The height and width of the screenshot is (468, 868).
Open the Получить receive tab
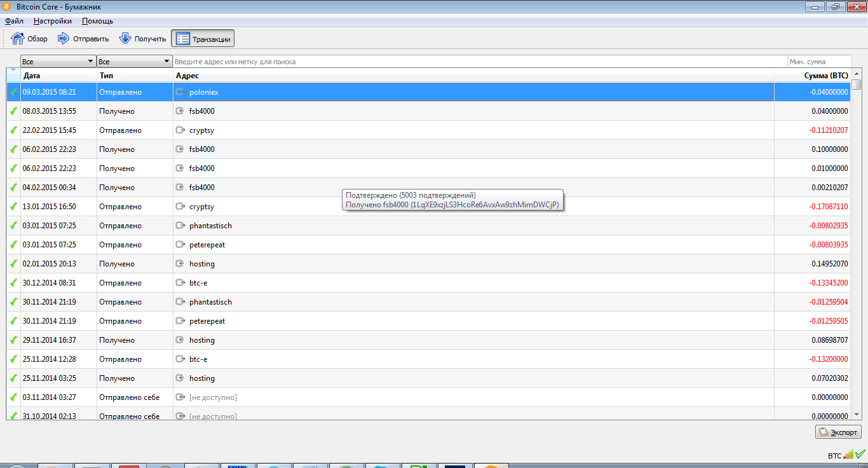click(142, 39)
